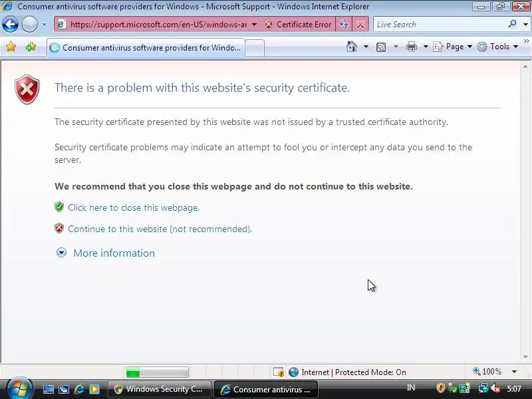Viewport: 532px width, 399px height.
Task: Open the recent pages dropdown beside Forward
Action: (44, 25)
